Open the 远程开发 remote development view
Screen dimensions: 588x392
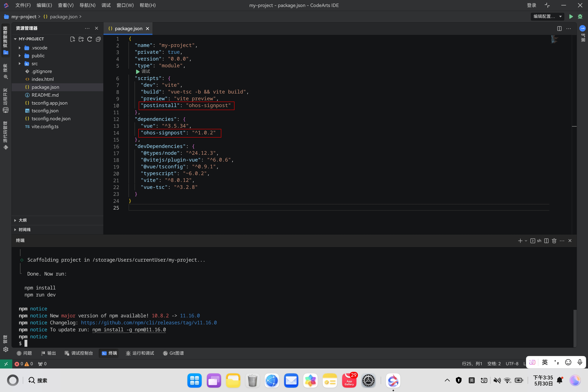(x=5, y=100)
